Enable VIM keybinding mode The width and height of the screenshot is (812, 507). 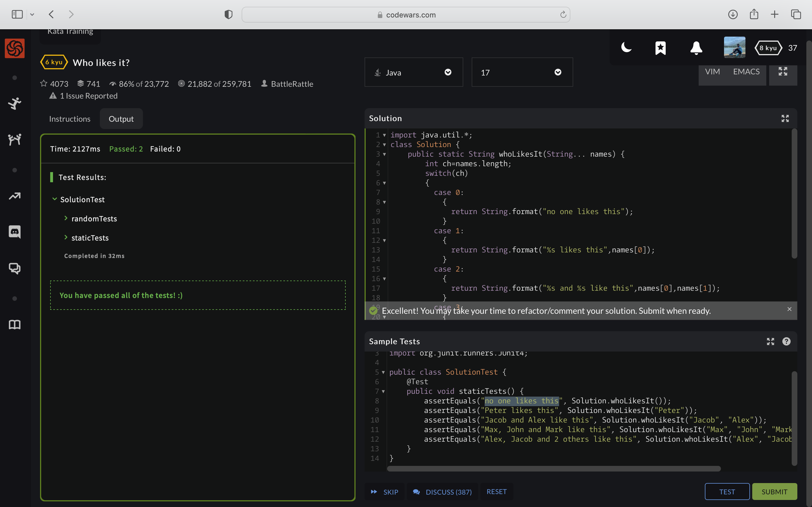click(712, 72)
